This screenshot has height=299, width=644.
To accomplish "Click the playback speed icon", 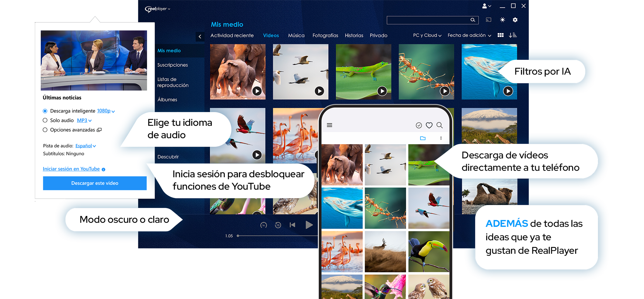I will (264, 225).
